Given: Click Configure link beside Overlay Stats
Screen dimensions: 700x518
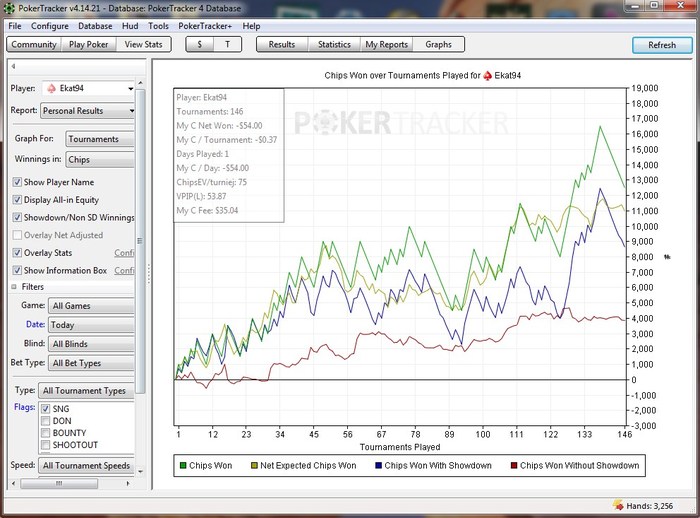Looking at the screenshot, I should (124, 253).
